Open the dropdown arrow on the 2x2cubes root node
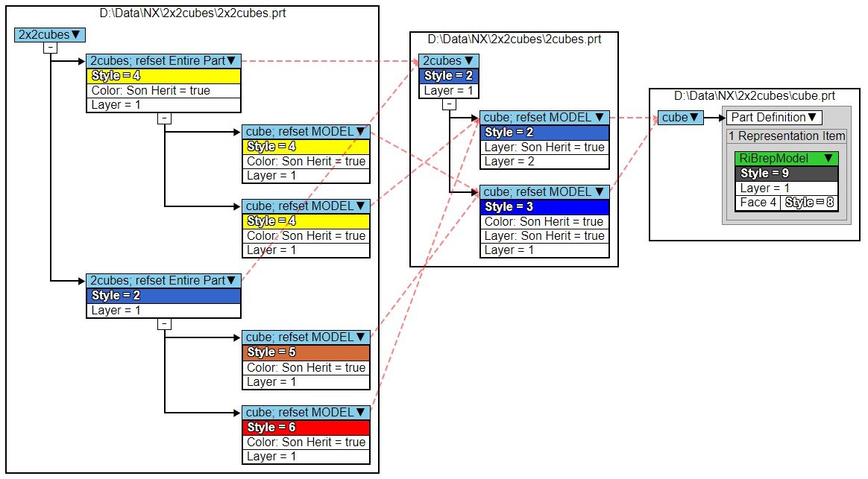Image resolution: width=868 pixels, height=479 pixels. [77, 34]
